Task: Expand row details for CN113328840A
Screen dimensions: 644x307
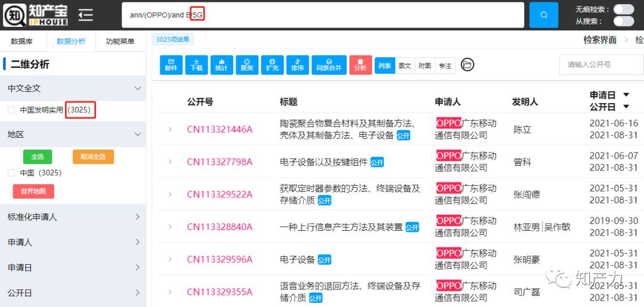Action: (x=169, y=227)
